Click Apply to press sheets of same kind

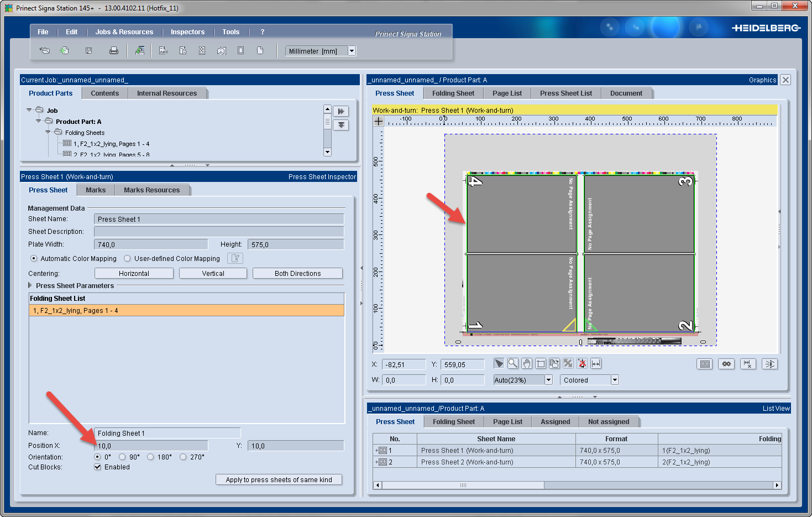point(279,479)
